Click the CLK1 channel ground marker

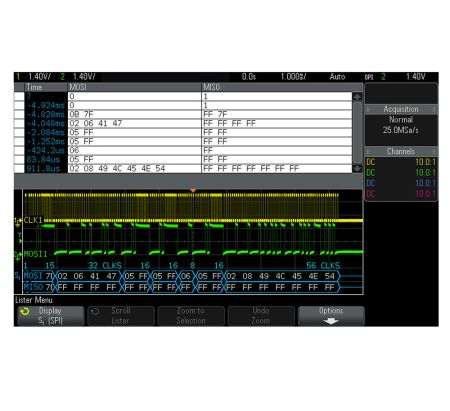(x=17, y=220)
